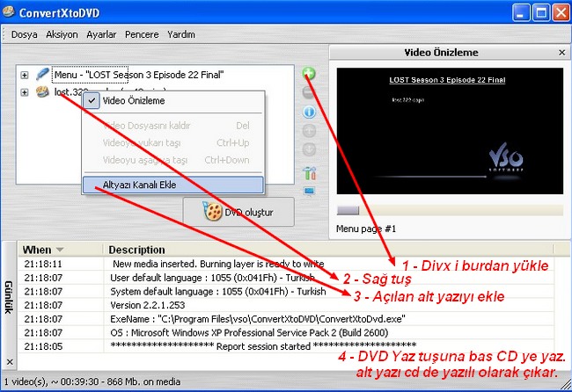572x392 pixels.
Task: Click the ConvertXtoDVD title bar app icon
Action: (x=9, y=12)
